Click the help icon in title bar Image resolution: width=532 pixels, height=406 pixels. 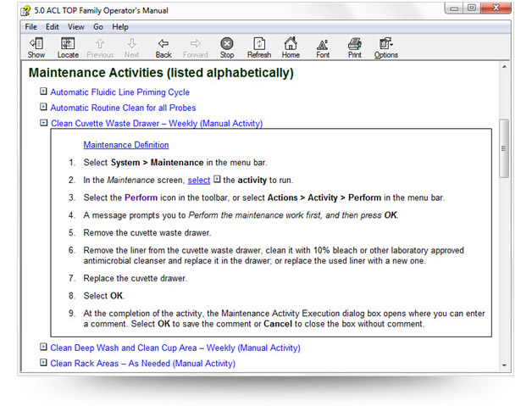[x=25, y=11]
